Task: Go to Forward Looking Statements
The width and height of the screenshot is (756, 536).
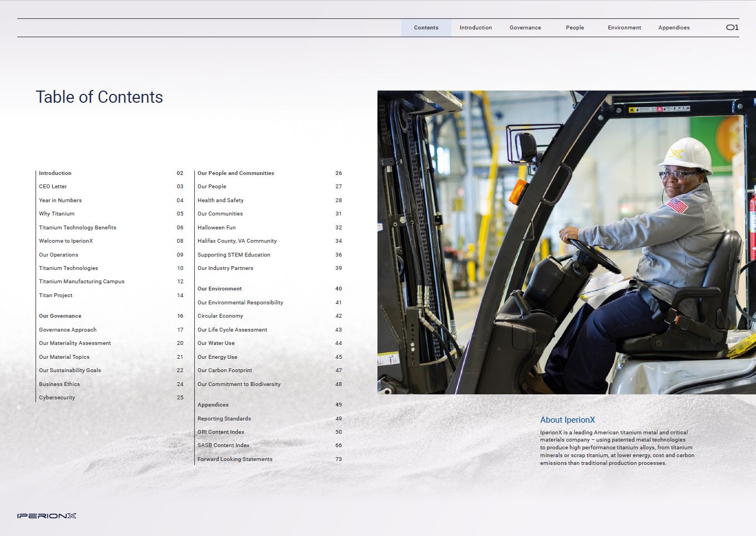Action: [235, 459]
